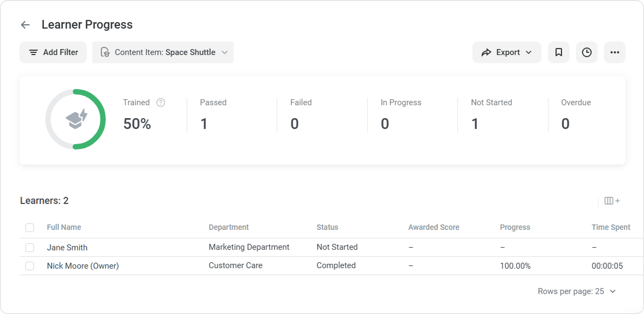
Task: Click the help question mark beside Trained
Action: (x=161, y=103)
